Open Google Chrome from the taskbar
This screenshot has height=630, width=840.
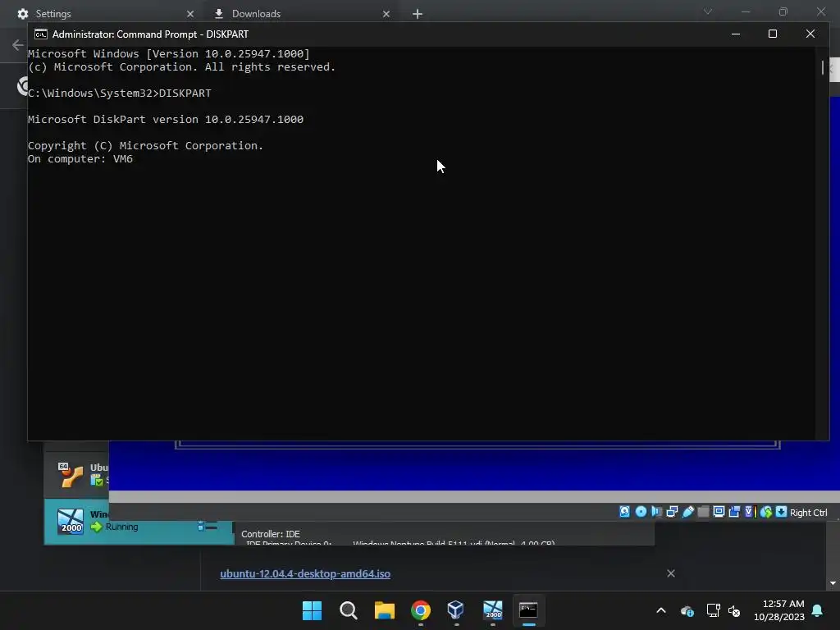[421, 610]
